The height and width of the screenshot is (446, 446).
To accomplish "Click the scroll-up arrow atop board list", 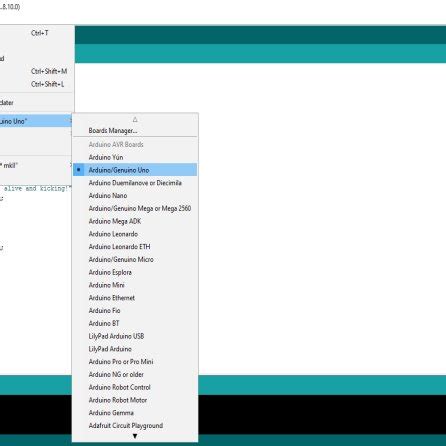I will pos(135,119).
